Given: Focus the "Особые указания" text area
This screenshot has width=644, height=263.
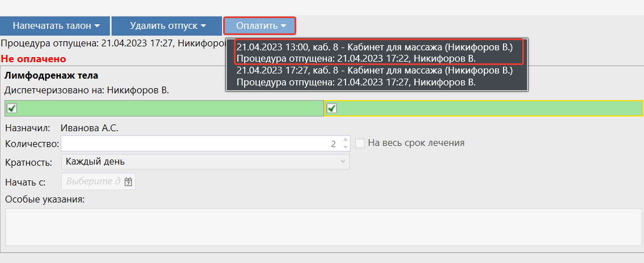Looking at the screenshot, I should click(322, 227).
